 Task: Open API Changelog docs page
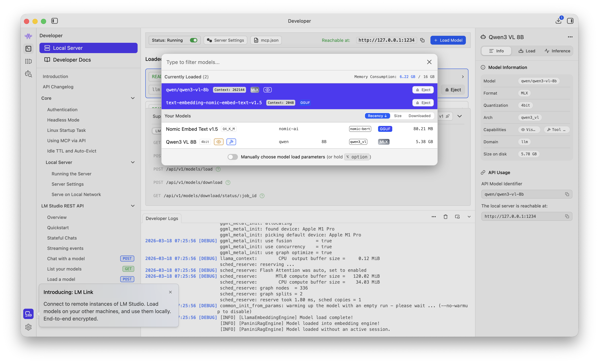pos(58,87)
